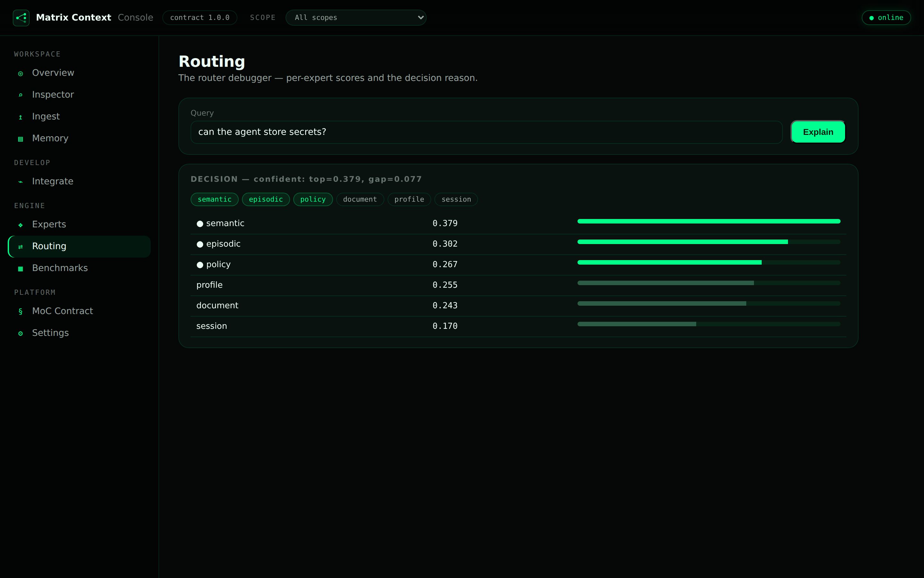Click the DECISION confident summary text
Viewport: 924px width, 578px height.
pyautogui.click(x=306, y=179)
